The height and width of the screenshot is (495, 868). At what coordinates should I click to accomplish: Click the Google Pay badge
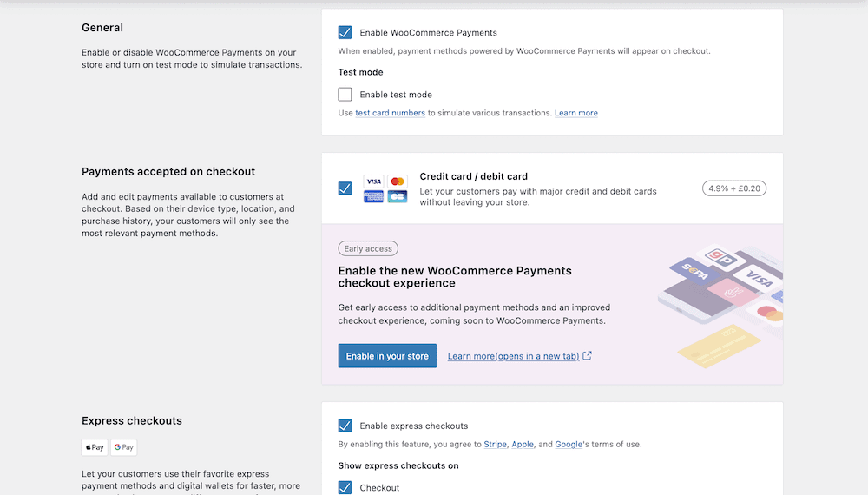coord(124,447)
